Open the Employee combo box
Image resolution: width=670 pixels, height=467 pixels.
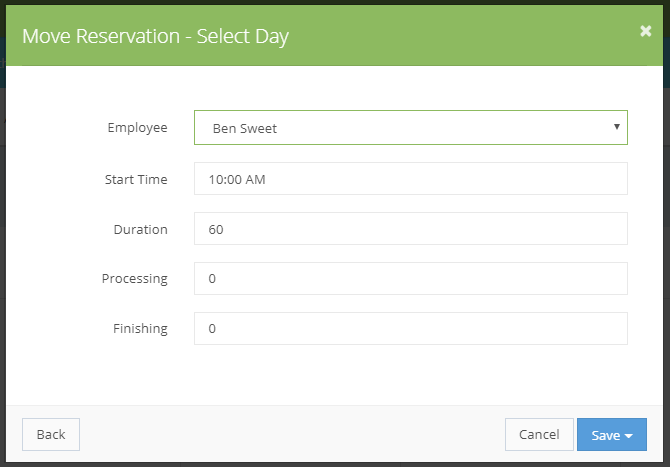tap(411, 128)
